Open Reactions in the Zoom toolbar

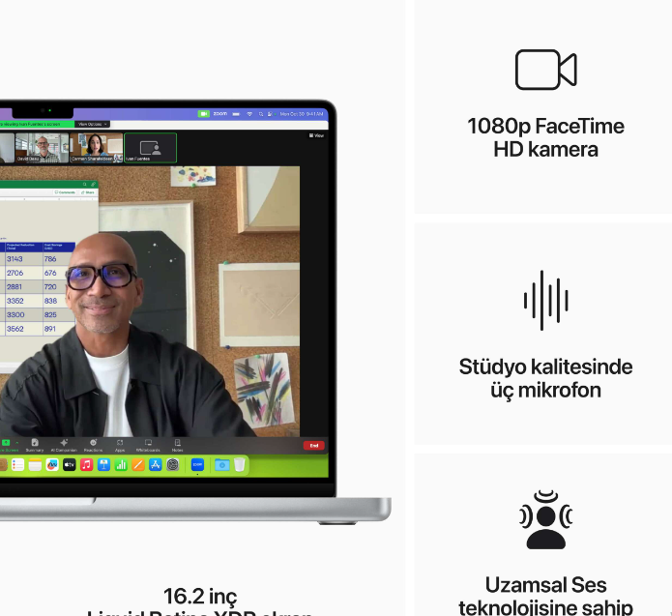[x=93, y=444]
